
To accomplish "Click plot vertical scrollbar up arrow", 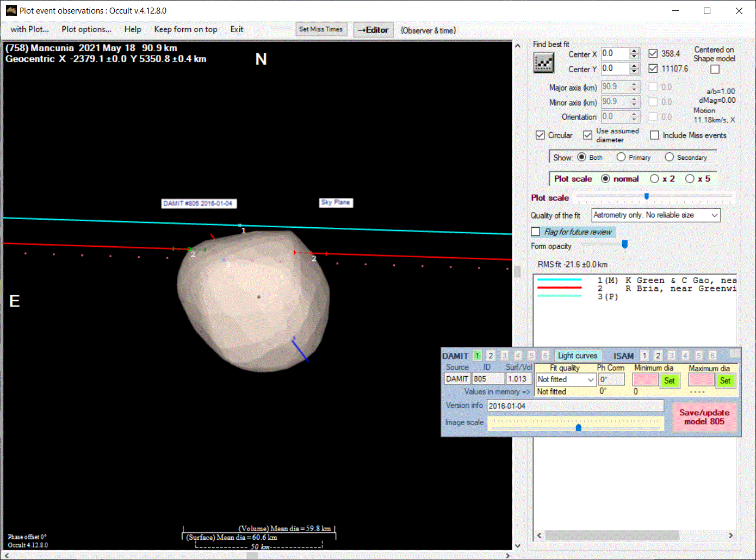I will click(517, 46).
